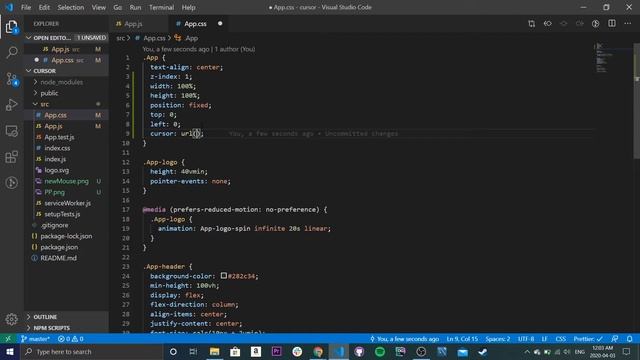Open the Edit menu

click(44, 7)
